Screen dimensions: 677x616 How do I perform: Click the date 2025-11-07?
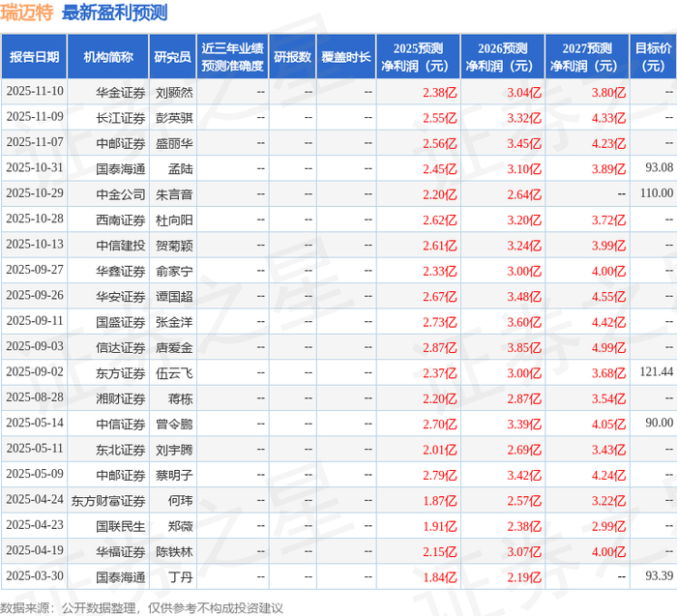pos(35,142)
